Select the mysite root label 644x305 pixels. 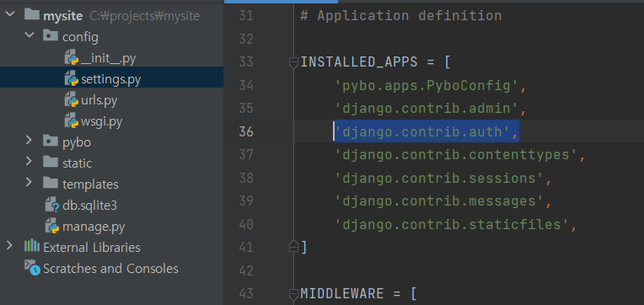(x=64, y=16)
